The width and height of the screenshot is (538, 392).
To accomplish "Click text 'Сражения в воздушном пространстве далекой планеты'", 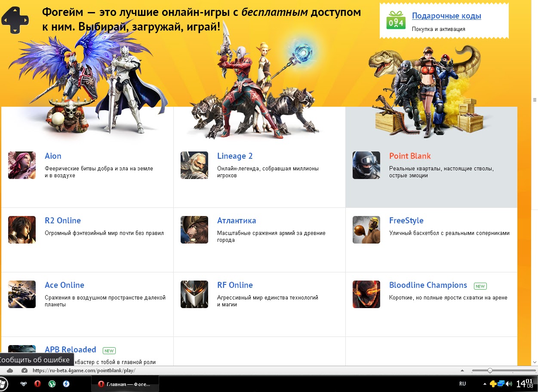I will point(105,301).
